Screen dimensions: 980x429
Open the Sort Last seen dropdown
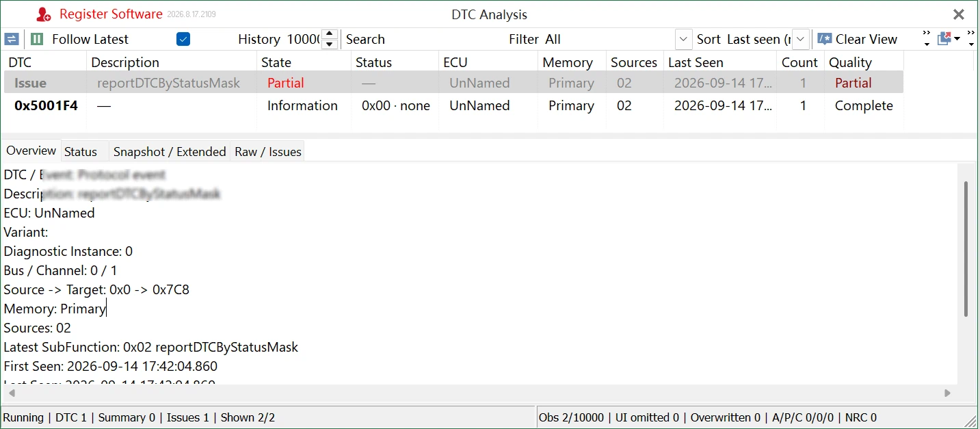[x=802, y=39]
